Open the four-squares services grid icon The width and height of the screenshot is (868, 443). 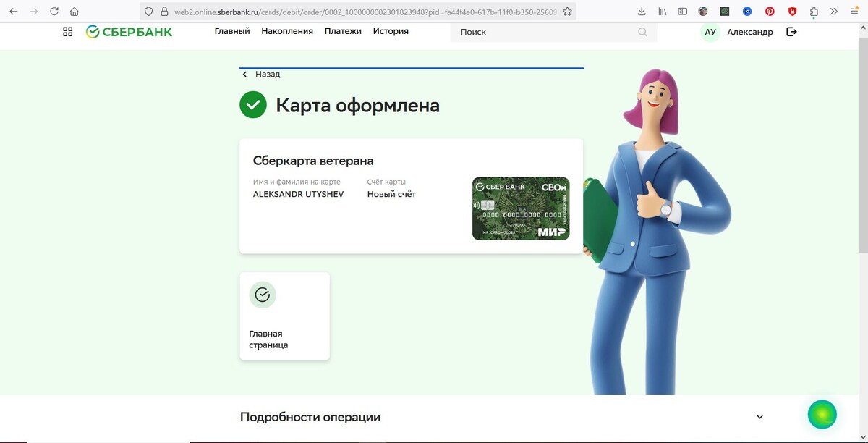tap(68, 32)
